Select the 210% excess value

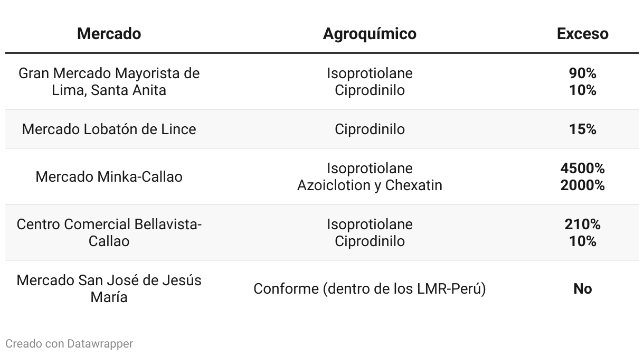tap(582, 224)
